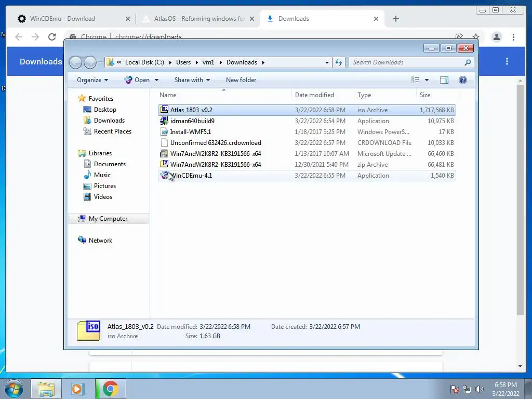Image resolution: width=532 pixels, height=399 pixels.
Task: Click vm1 breadcrumb in address bar
Action: pos(208,62)
